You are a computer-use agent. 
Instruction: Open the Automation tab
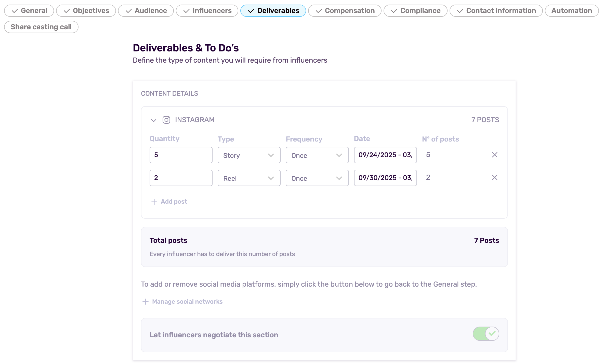pos(571,11)
